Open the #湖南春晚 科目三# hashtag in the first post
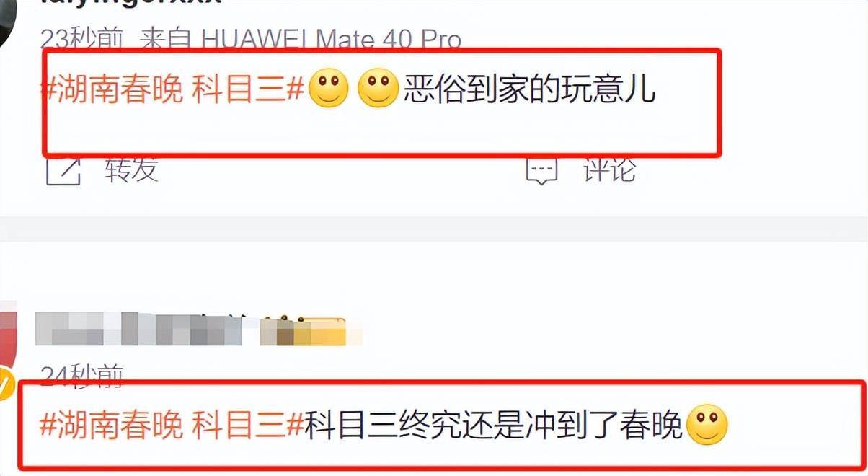 click(x=173, y=91)
